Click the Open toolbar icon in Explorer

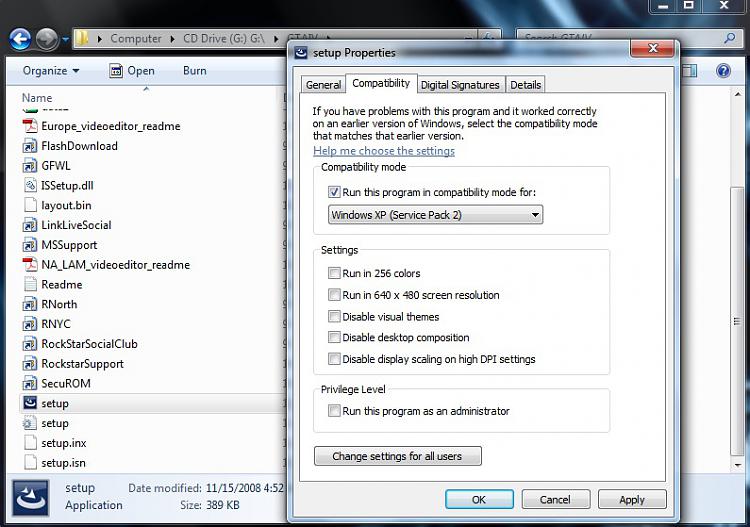tap(116, 71)
